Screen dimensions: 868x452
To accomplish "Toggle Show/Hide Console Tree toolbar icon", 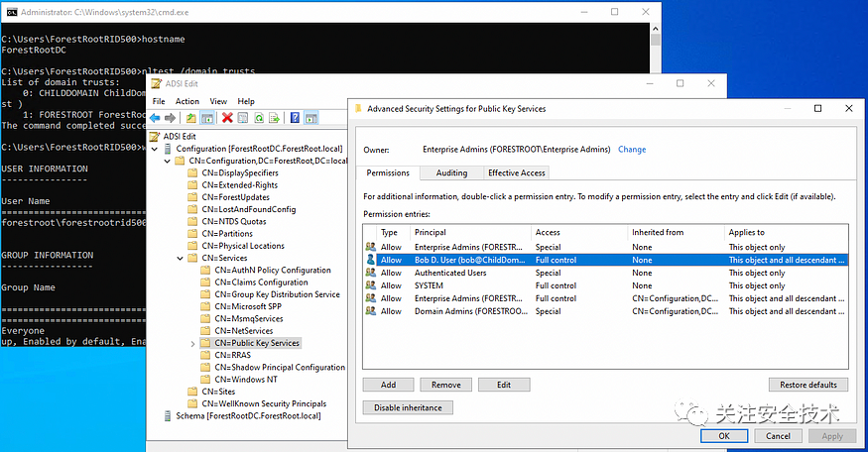I will (x=207, y=118).
